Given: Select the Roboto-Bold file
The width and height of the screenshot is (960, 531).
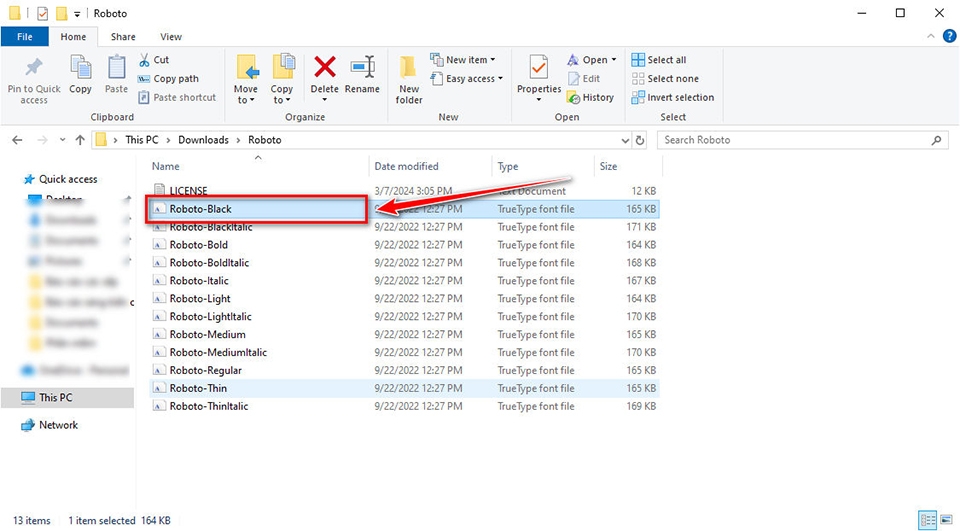Looking at the screenshot, I should [404, 244].
